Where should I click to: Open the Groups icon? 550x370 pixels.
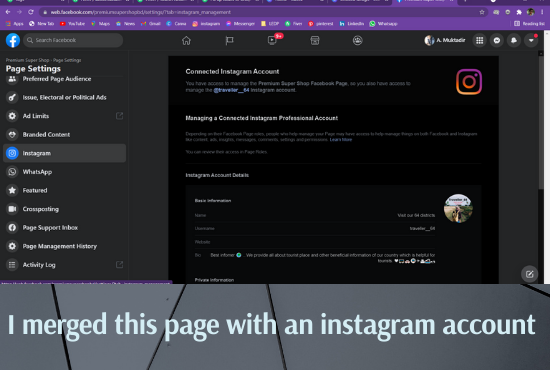point(357,40)
